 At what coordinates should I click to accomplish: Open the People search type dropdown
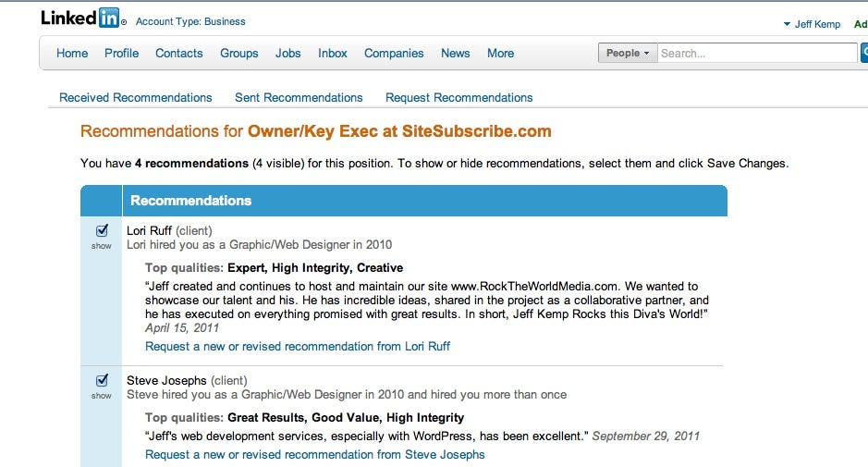pyautogui.click(x=628, y=54)
